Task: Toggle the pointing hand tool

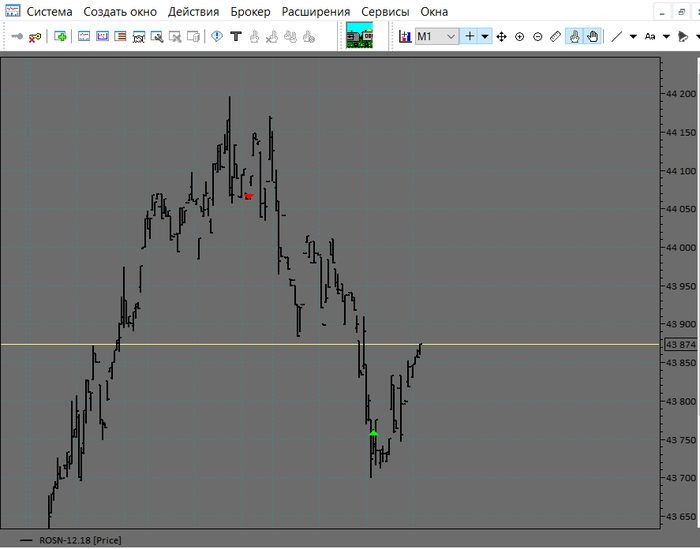Action: coord(575,36)
